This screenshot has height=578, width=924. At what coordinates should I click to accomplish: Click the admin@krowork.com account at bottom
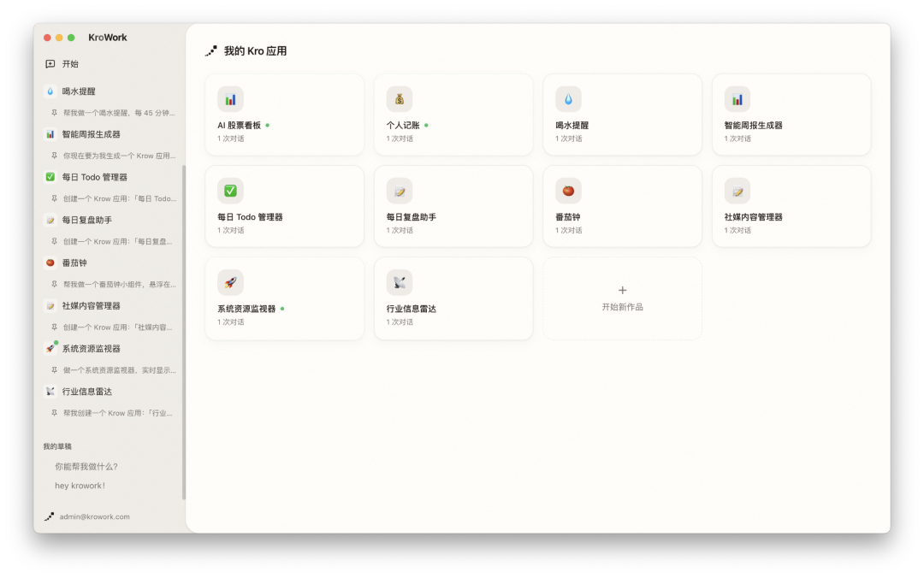[94, 516]
